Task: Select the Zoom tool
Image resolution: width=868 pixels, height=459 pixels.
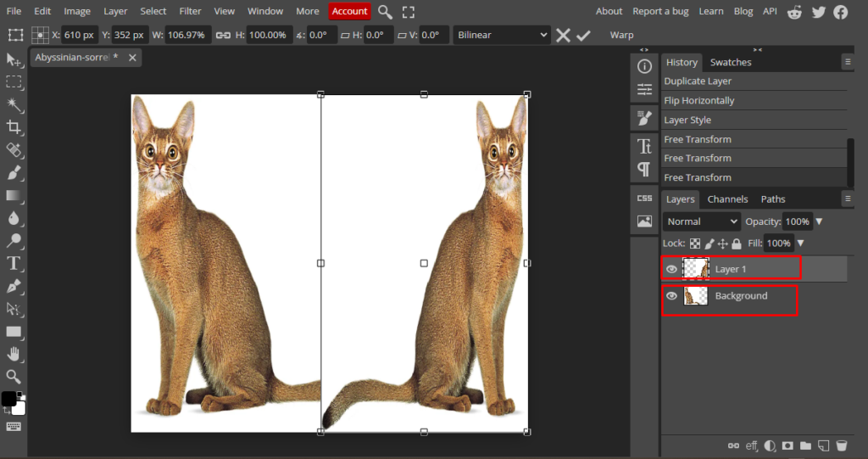Action: pos(14,377)
